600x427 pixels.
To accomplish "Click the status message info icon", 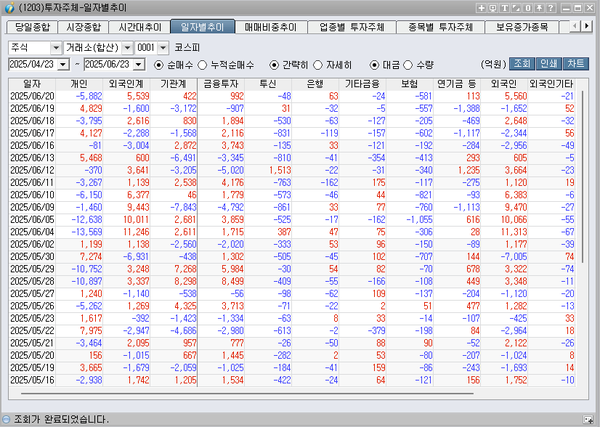I will tap(7, 419).
